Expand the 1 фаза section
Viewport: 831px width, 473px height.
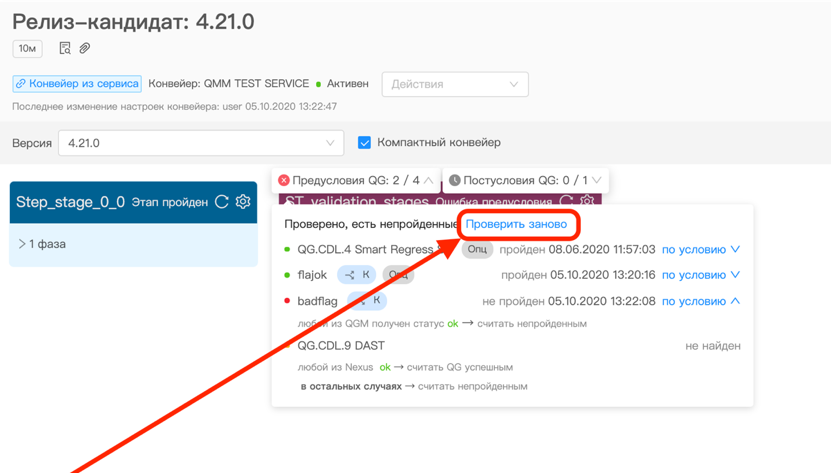click(x=42, y=244)
